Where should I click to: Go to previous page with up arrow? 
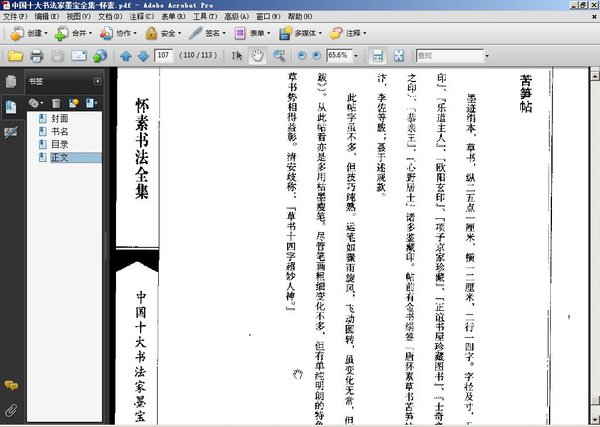coord(126,55)
